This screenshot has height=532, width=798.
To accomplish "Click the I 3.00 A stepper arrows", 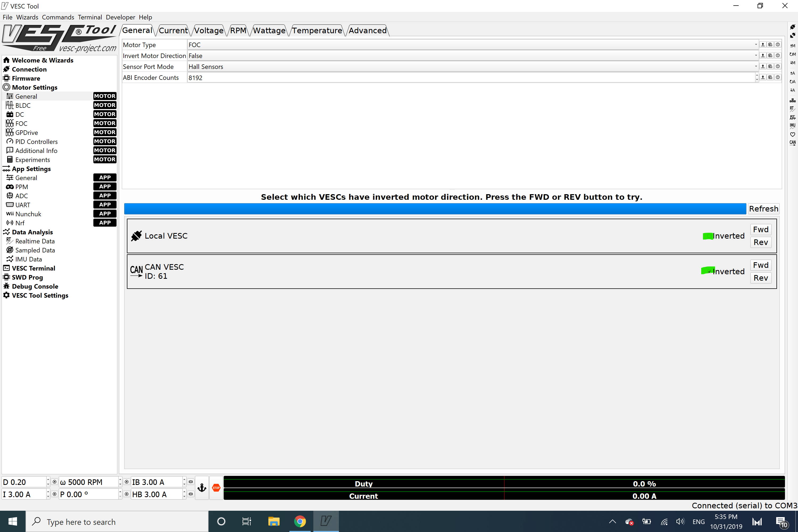I will tap(48, 494).
